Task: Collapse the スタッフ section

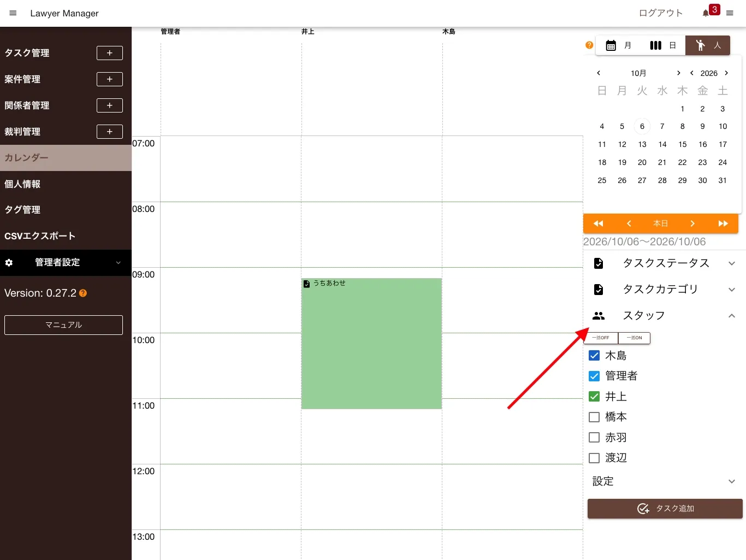Action: 664,316
